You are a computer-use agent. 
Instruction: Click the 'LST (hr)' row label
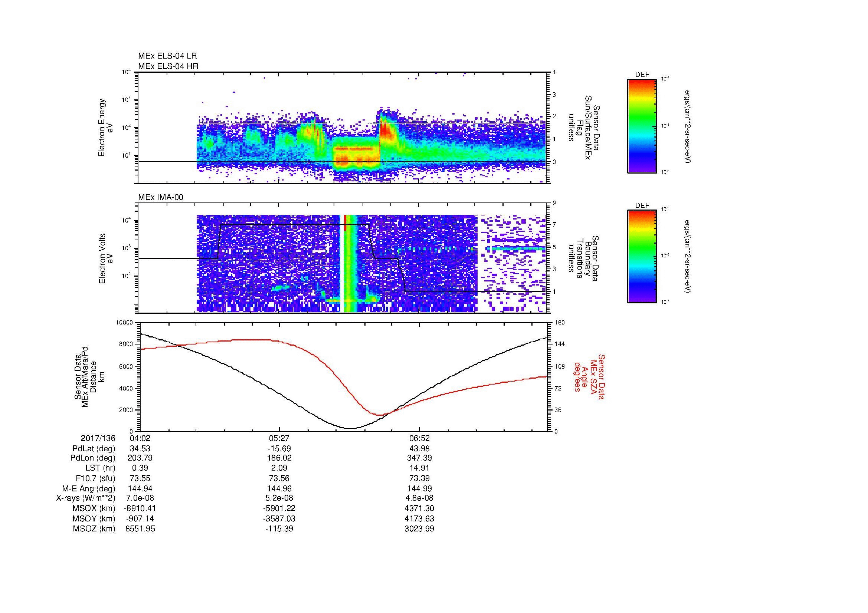click(100, 468)
